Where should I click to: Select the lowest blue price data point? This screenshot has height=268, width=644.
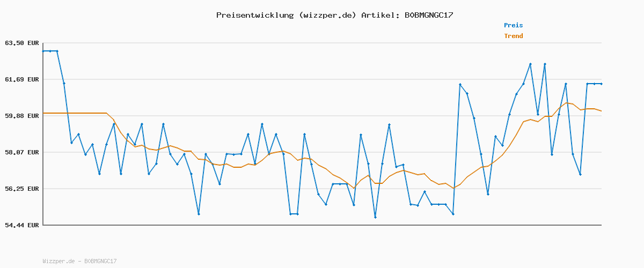pos(375,217)
